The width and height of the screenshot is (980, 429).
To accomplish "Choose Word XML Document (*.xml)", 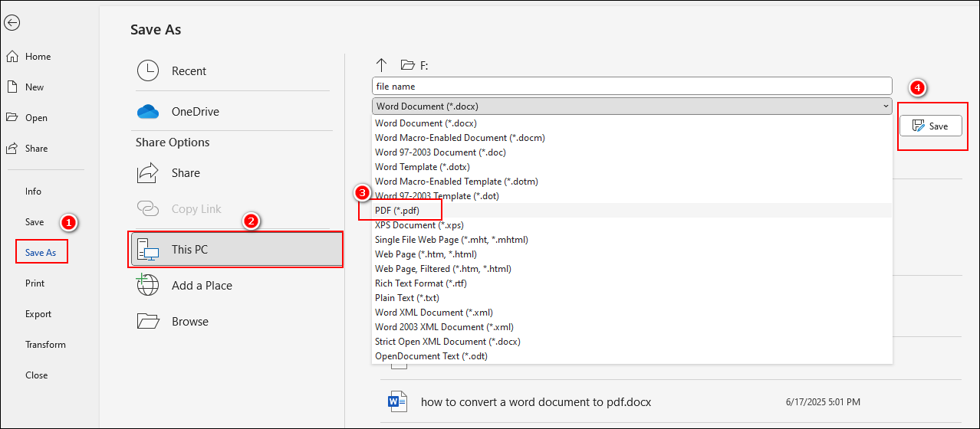I will tap(632, 313).
